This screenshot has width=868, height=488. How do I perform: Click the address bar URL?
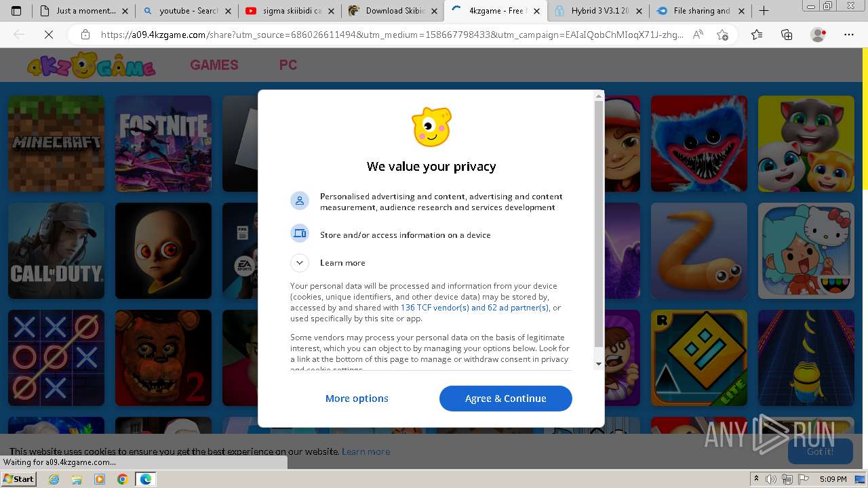coord(392,35)
